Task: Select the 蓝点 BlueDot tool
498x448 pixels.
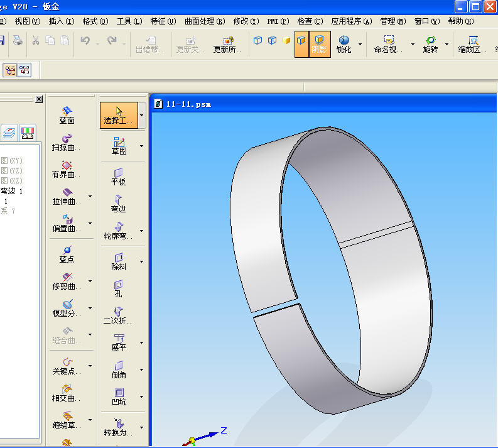Action: click(67, 254)
